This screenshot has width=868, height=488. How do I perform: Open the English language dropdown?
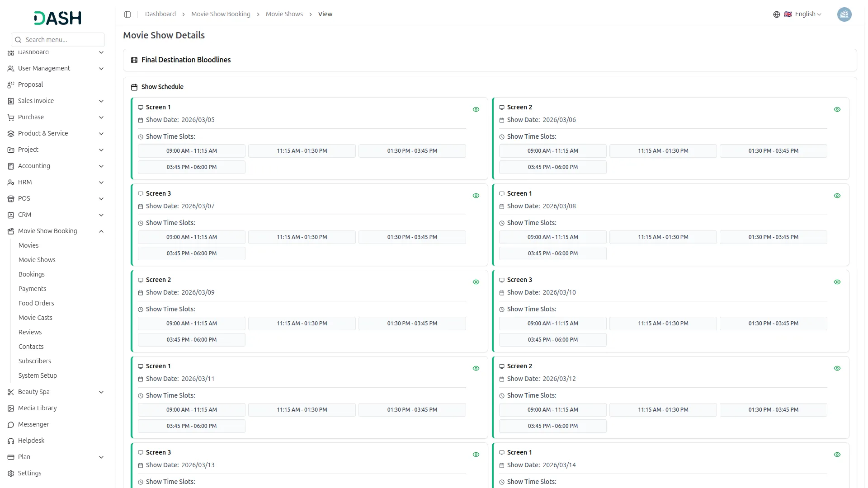click(805, 14)
